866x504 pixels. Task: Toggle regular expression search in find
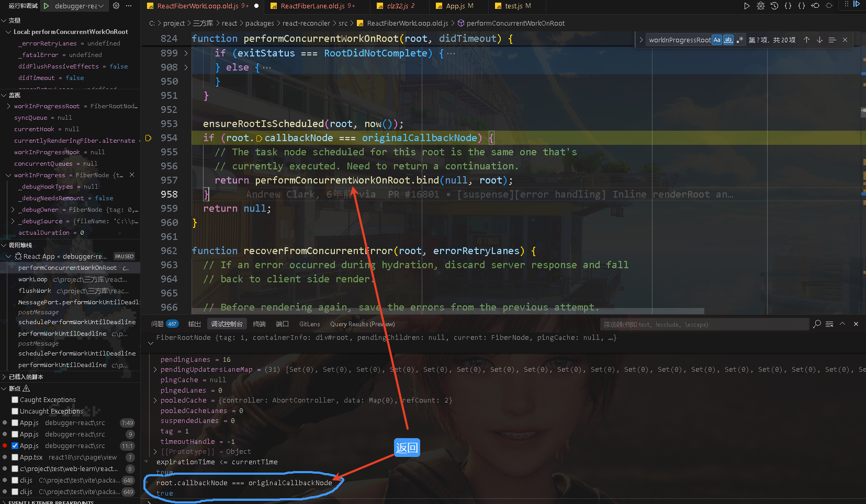coord(740,40)
